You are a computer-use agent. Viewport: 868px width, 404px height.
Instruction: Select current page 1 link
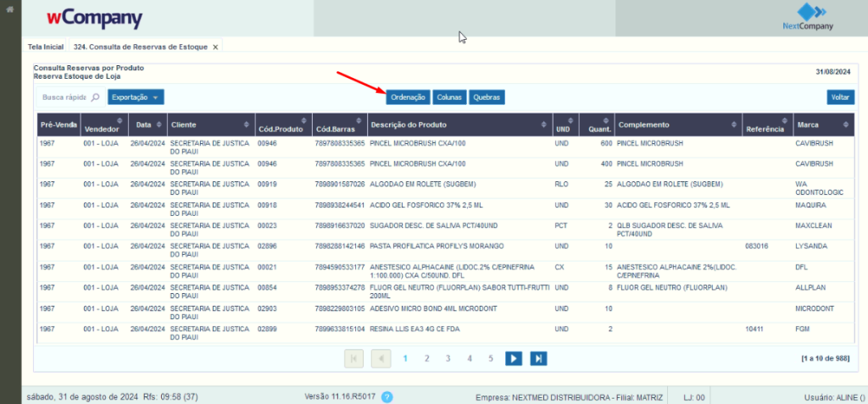point(406,358)
